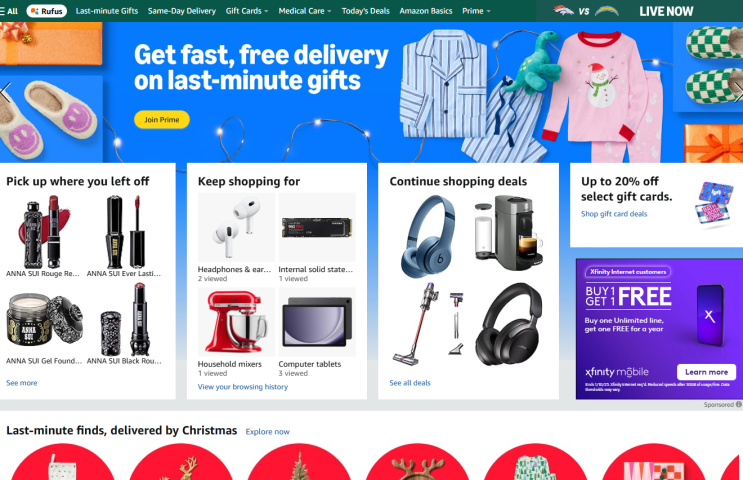Viewport: 743px width, 480px height.
Task: Expand the Medical Care dropdown
Action: click(305, 11)
